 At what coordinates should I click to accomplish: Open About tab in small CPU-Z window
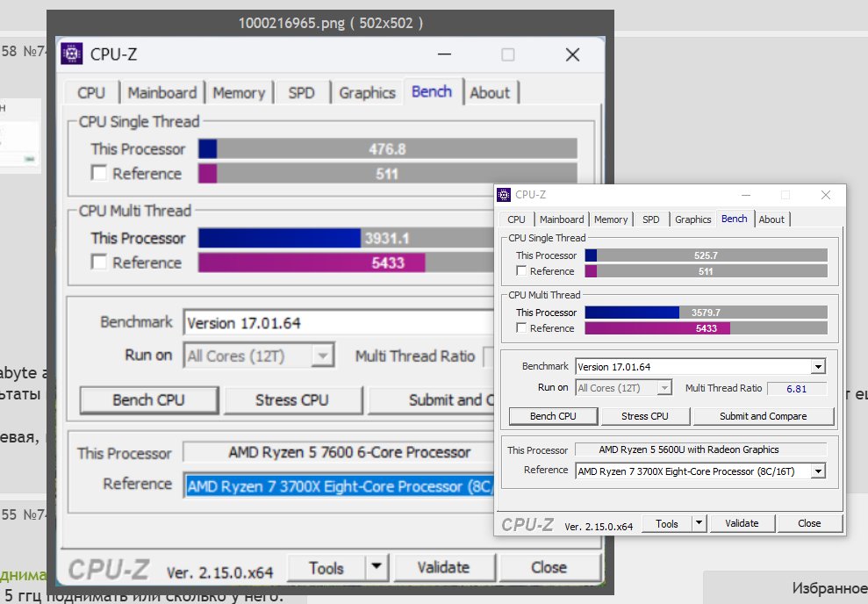click(x=771, y=219)
